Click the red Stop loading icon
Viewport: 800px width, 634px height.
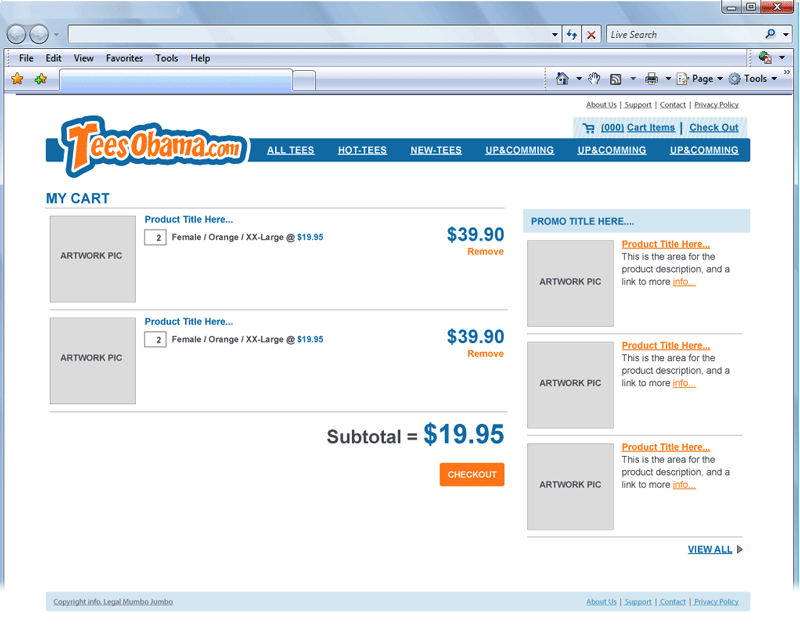(591, 35)
